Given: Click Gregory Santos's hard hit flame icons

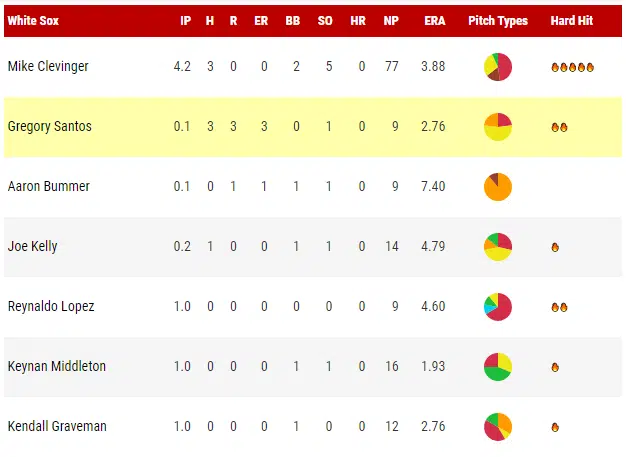Looking at the screenshot, I should coord(559,128).
